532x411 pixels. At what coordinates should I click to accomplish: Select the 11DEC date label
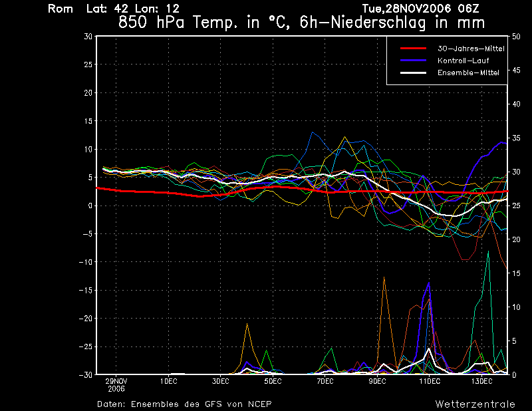(429, 381)
